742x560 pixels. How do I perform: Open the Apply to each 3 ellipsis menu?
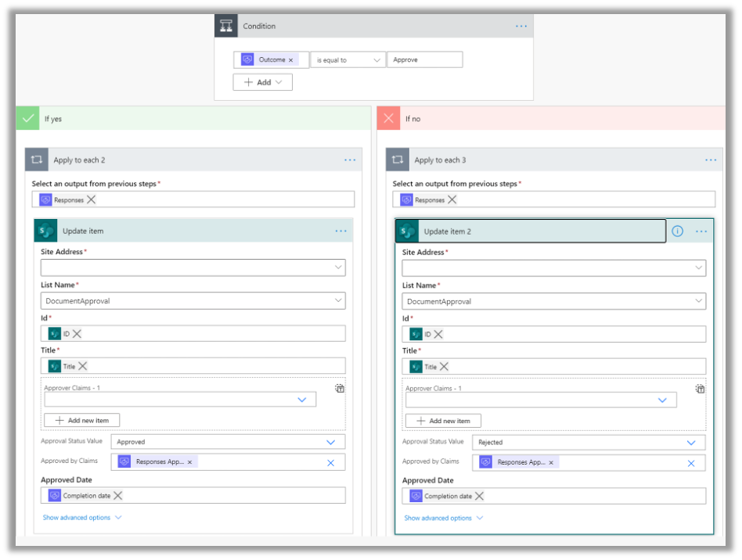click(711, 160)
